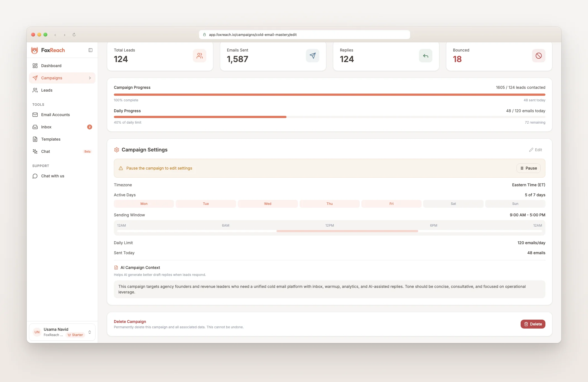Collapse the sidebar panel icon
The image size is (588, 382).
[90, 50]
